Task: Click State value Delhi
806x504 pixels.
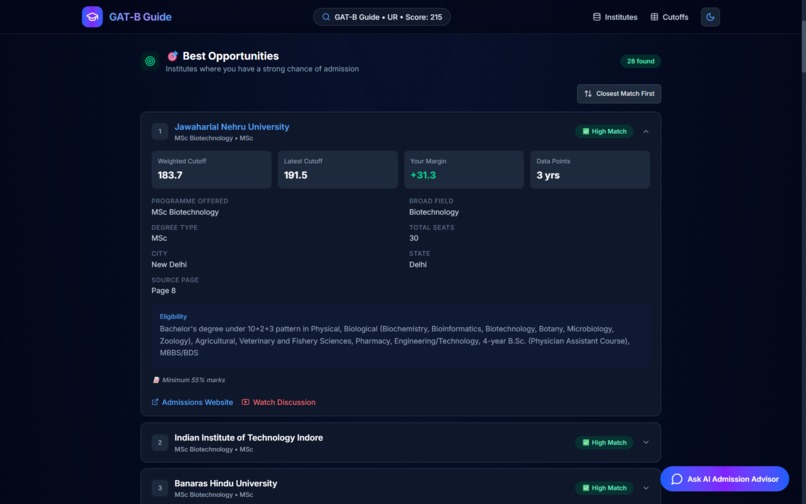Action: coord(418,264)
